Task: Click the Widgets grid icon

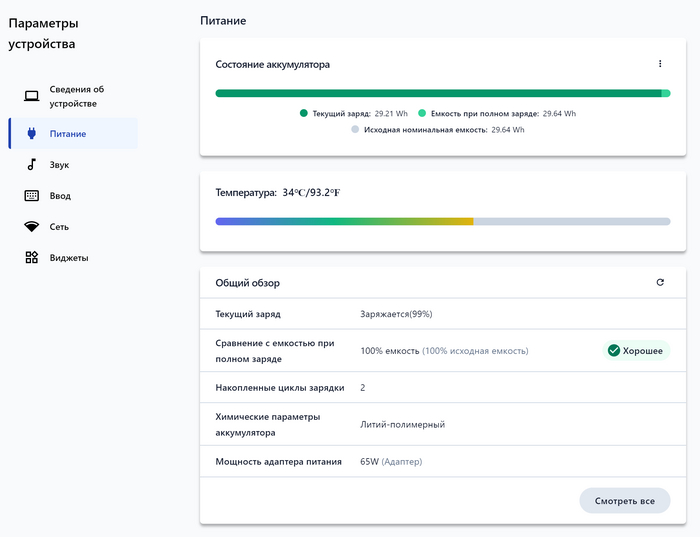Action: pyautogui.click(x=32, y=258)
